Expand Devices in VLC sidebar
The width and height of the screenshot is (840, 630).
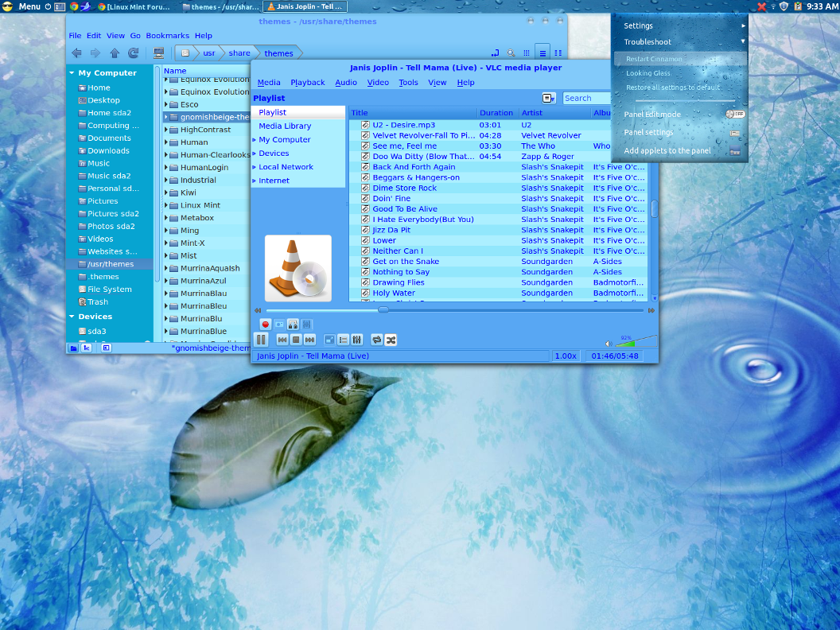click(x=255, y=154)
